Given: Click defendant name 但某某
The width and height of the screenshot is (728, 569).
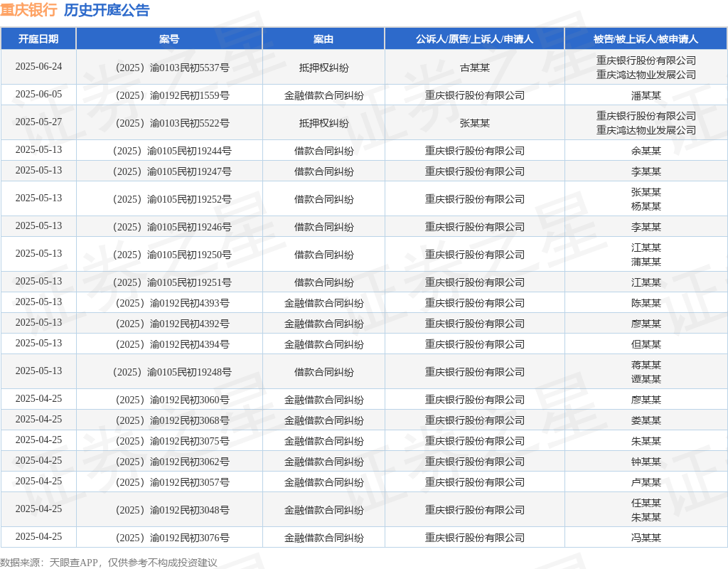Looking at the screenshot, I should (646, 345).
